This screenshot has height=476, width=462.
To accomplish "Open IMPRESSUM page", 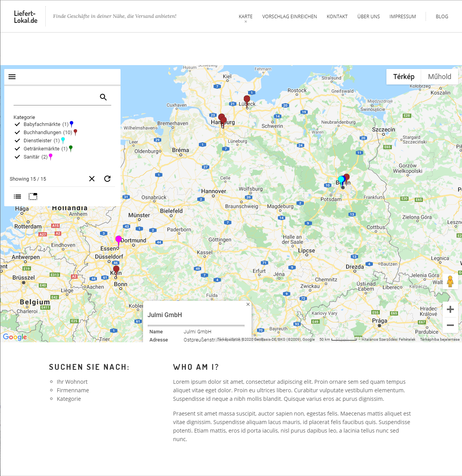I will (x=403, y=17).
